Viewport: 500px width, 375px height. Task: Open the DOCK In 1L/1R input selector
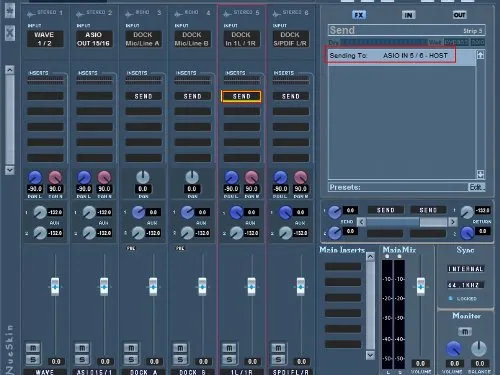tap(241, 39)
